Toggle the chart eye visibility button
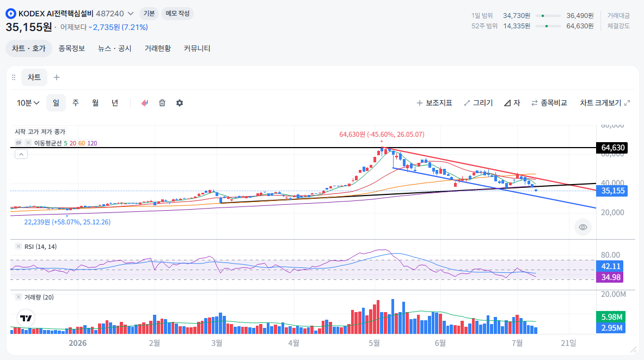 [x=583, y=227]
